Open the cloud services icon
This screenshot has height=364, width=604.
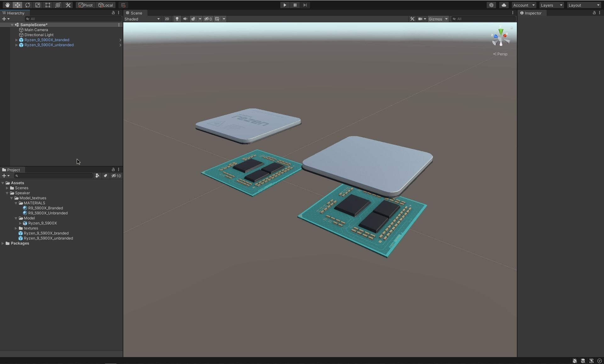[x=504, y=5]
